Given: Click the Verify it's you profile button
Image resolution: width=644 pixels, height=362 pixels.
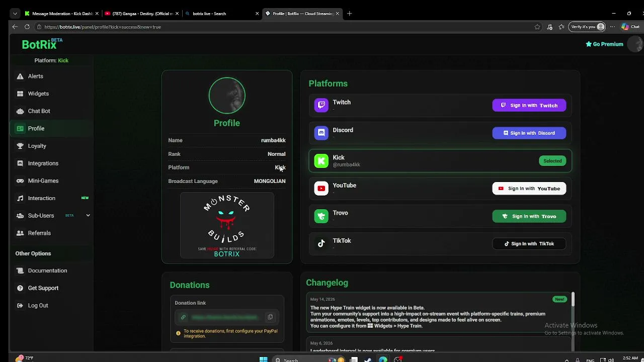Looking at the screenshot, I should click(587, 27).
